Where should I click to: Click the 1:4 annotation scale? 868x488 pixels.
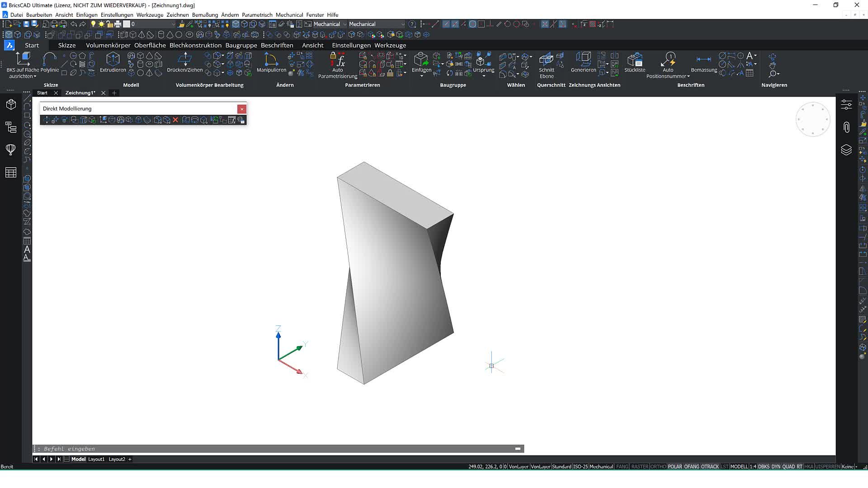(753, 467)
